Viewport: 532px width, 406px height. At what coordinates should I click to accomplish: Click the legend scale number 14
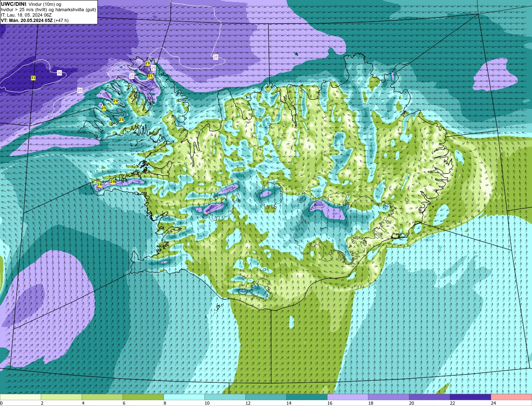coord(289,403)
